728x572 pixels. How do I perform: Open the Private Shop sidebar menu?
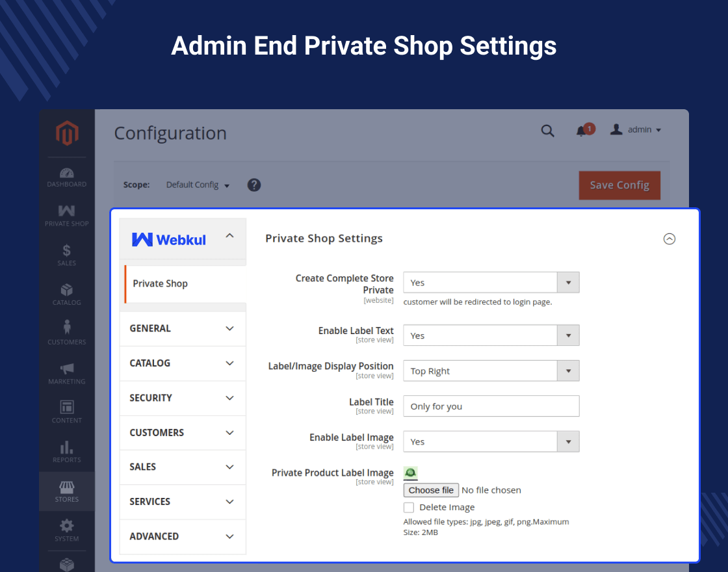66,216
